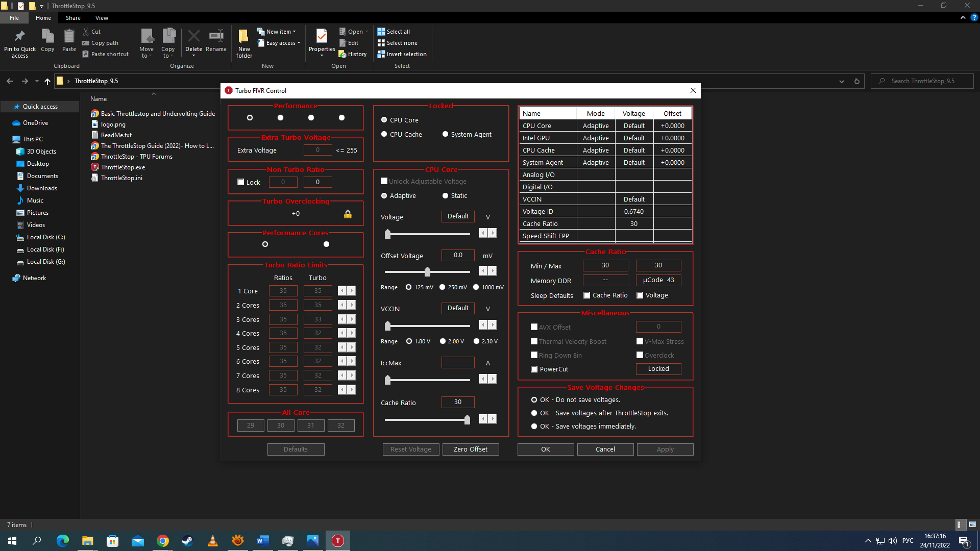Viewport: 980px width, 551px height.
Task: Click the Cache Ratio slider thumb
Action: click(x=467, y=420)
